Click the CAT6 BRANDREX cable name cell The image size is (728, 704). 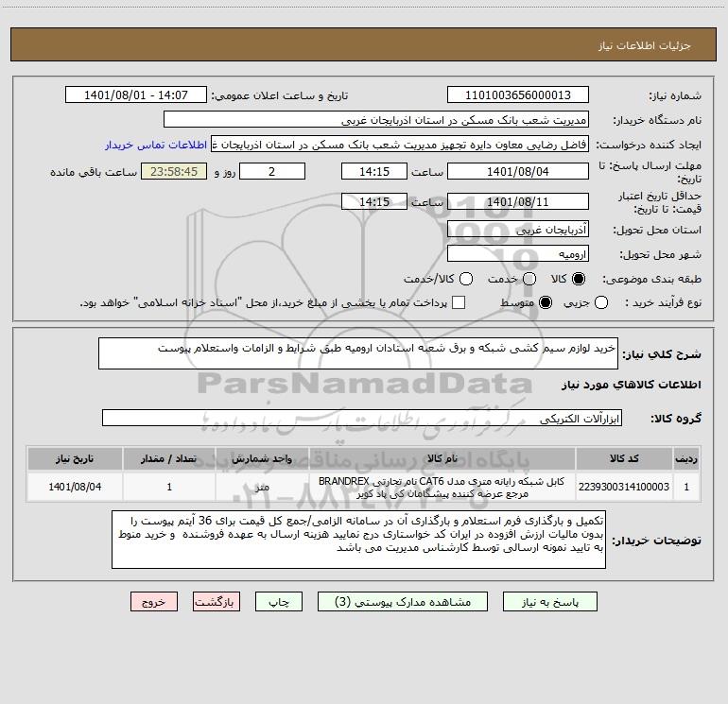pyautogui.click(x=442, y=487)
